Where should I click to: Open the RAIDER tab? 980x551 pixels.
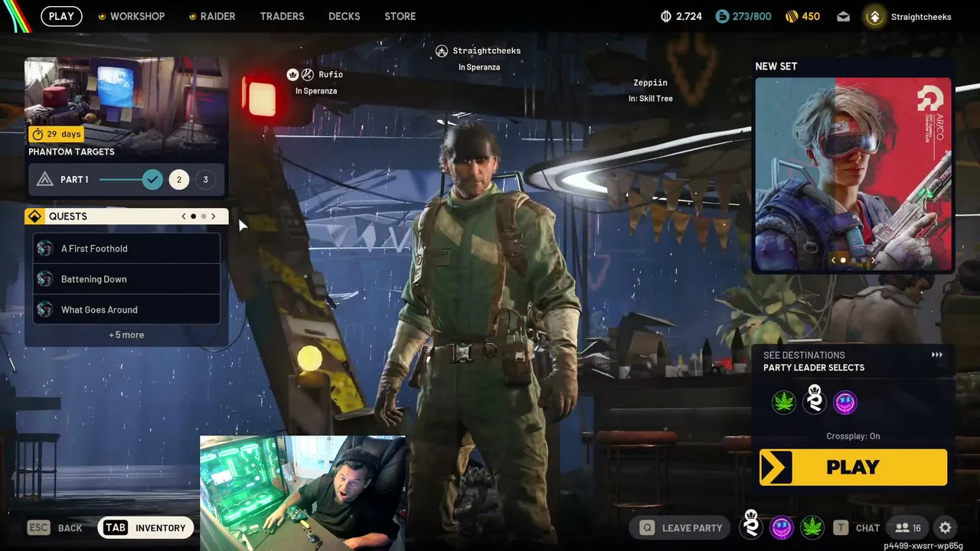click(x=212, y=16)
